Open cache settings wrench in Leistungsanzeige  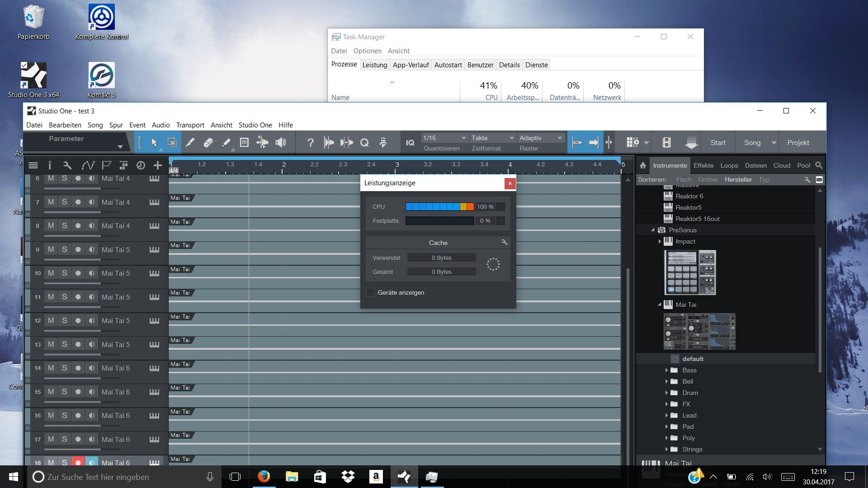tap(504, 243)
